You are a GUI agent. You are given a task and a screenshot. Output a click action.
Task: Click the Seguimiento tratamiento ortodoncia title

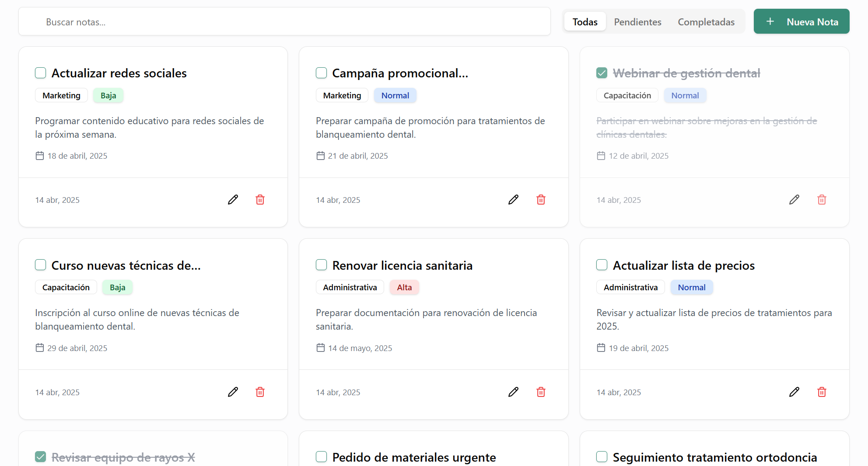[715, 457]
